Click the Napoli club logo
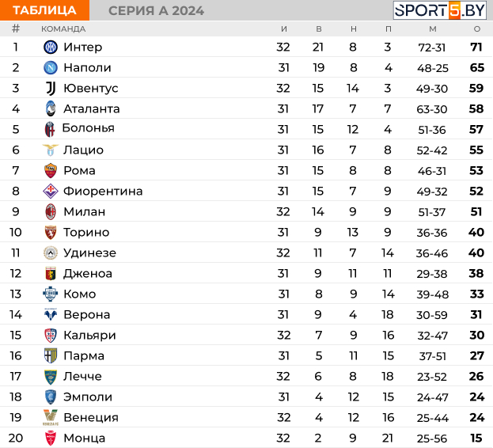 coord(51,67)
